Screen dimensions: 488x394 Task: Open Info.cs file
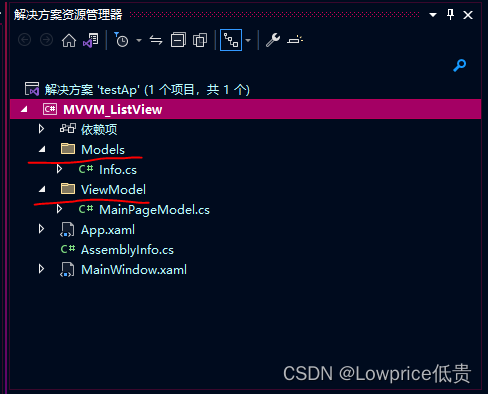point(118,170)
